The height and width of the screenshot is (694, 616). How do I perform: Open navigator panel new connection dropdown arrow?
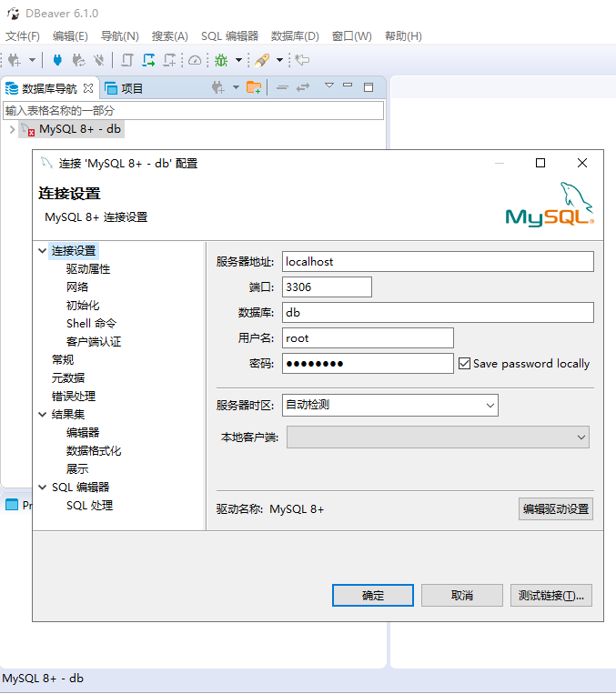pos(236,87)
